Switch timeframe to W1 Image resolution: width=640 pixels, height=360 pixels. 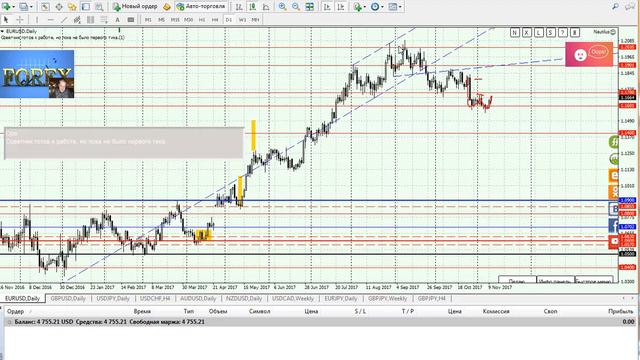point(242,20)
